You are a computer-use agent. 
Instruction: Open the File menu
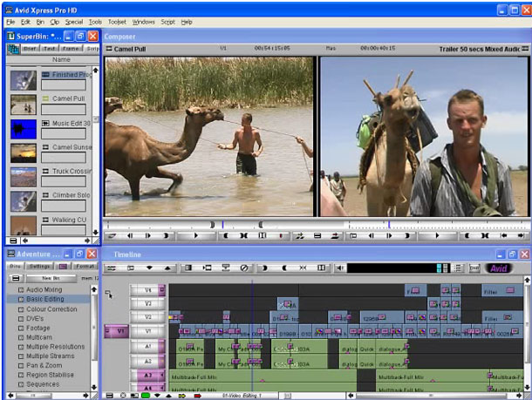coord(10,22)
